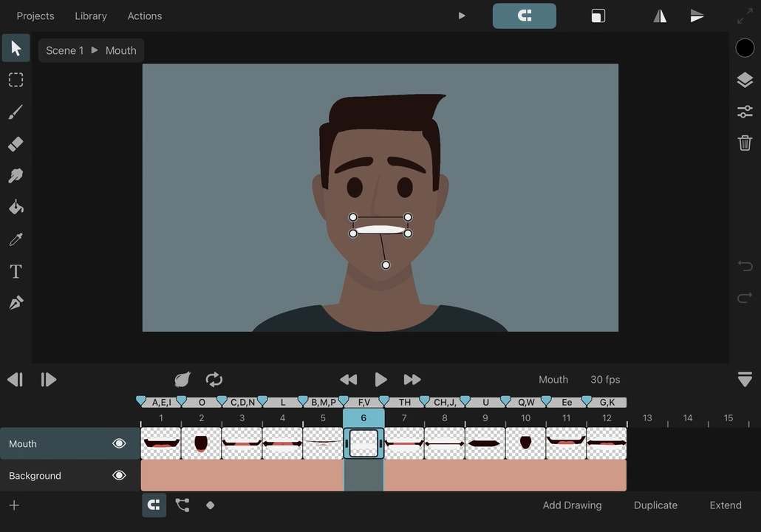Switch to the Eraser tool

[x=16, y=143]
